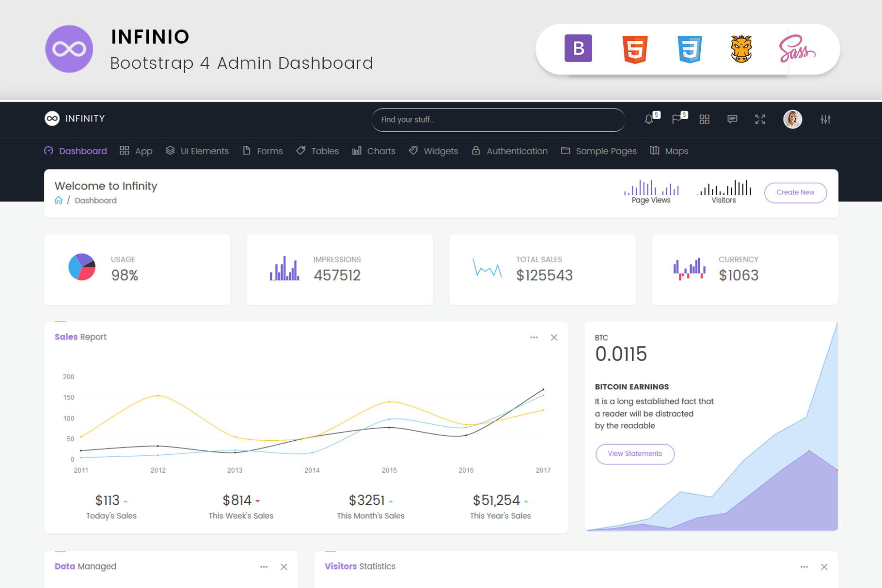Click the home breadcrumb icon
The height and width of the screenshot is (588, 882).
click(x=59, y=201)
